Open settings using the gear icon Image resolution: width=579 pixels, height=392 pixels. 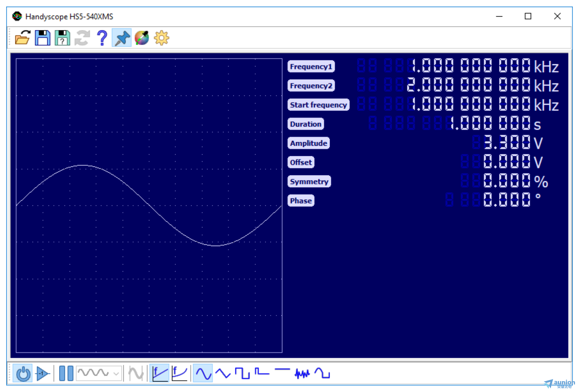click(162, 38)
